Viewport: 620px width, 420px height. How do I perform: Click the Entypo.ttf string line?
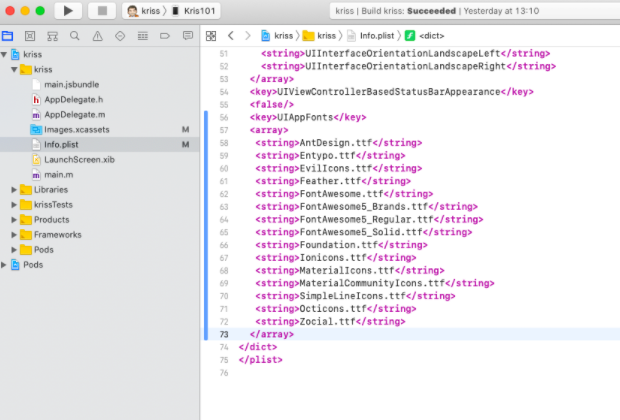pos(330,155)
